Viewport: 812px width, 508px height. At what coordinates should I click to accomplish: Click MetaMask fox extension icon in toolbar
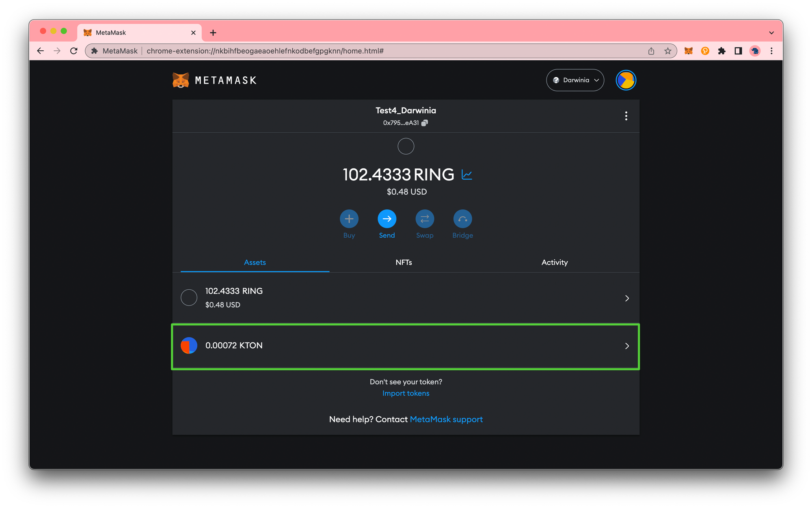(688, 51)
